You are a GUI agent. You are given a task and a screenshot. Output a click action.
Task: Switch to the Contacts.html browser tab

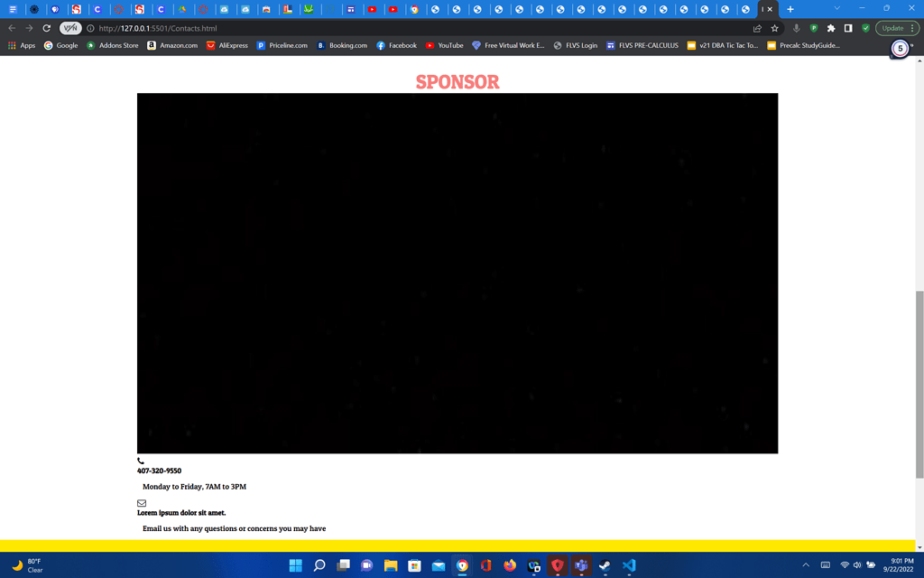(762, 9)
